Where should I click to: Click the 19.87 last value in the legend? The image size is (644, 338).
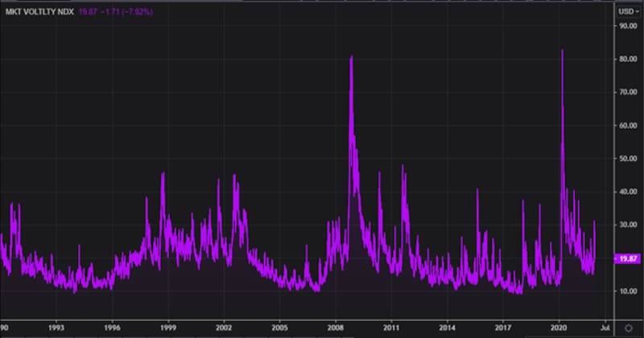coord(85,11)
